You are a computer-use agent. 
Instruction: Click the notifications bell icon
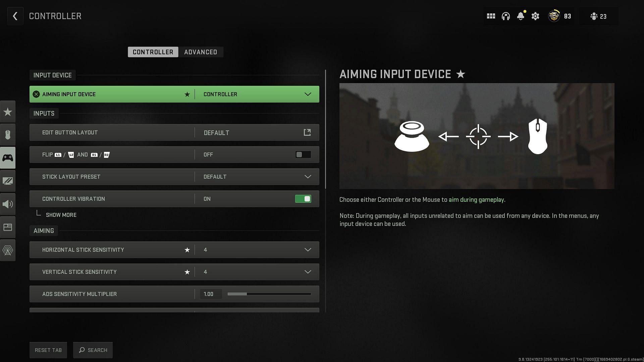coord(521,16)
